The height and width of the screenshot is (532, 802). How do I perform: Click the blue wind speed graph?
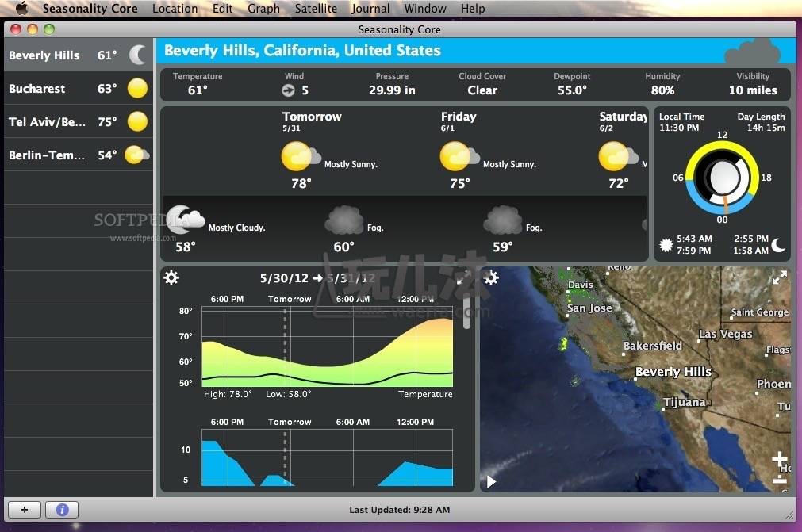(x=328, y=457)
